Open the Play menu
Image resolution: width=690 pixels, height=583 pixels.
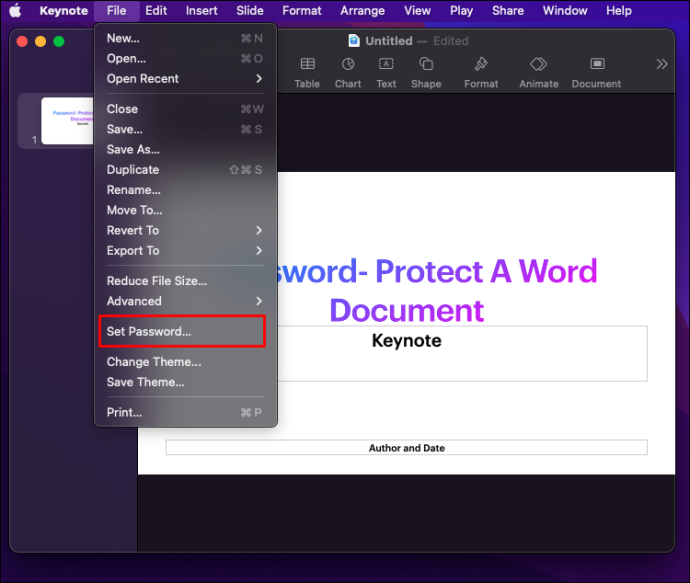(x=461, y=11)
